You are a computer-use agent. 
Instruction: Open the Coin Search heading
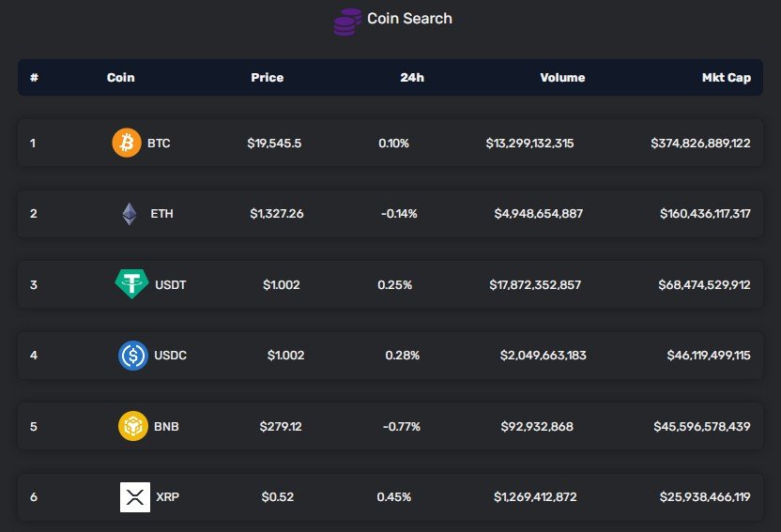click(x=409, y=19)
